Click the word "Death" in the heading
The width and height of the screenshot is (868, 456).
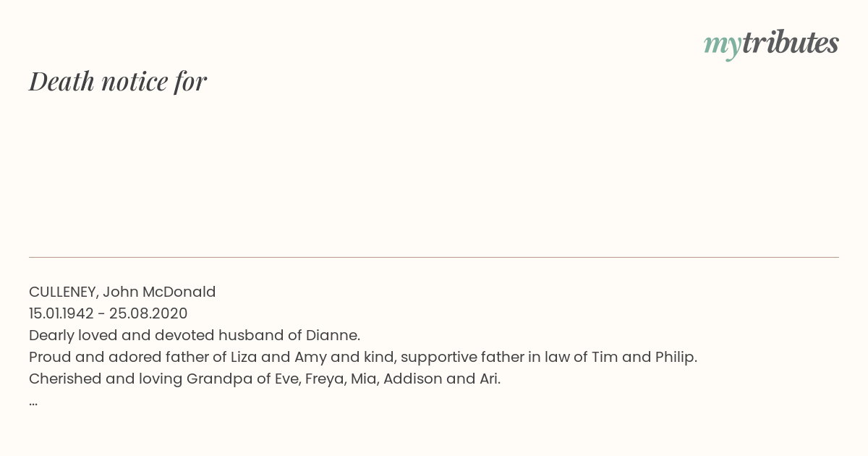coord(61,81)
